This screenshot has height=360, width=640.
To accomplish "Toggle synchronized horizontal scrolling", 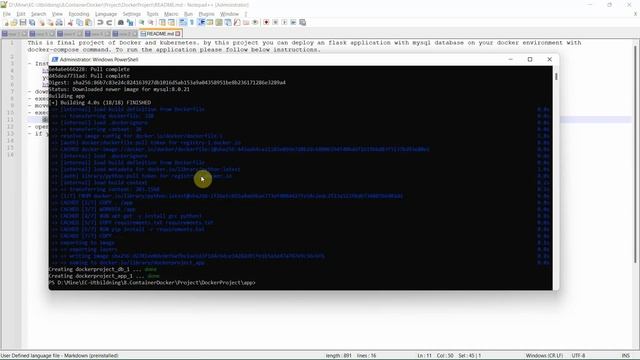I will (x=171, y=22).
